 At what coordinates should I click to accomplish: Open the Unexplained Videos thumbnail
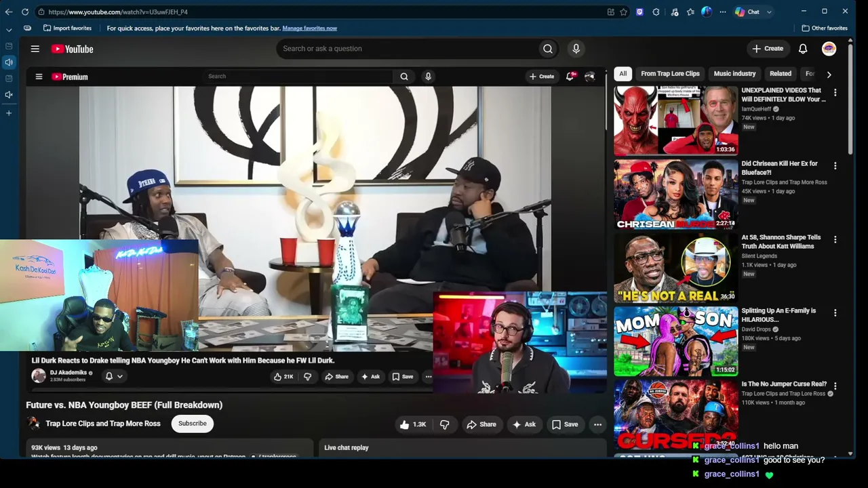675,121
